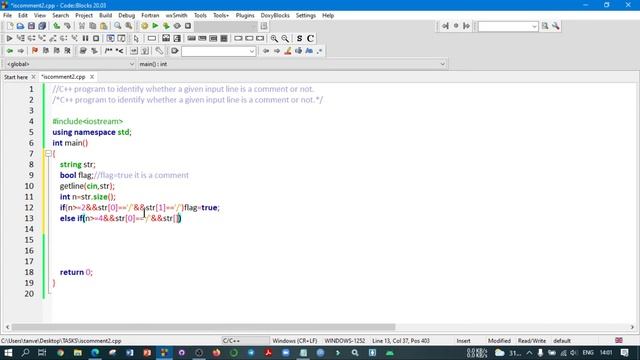Select the cursor pointer tool icon
The width and height of the screenshot is (640, 360).
(x=136, y=38)
